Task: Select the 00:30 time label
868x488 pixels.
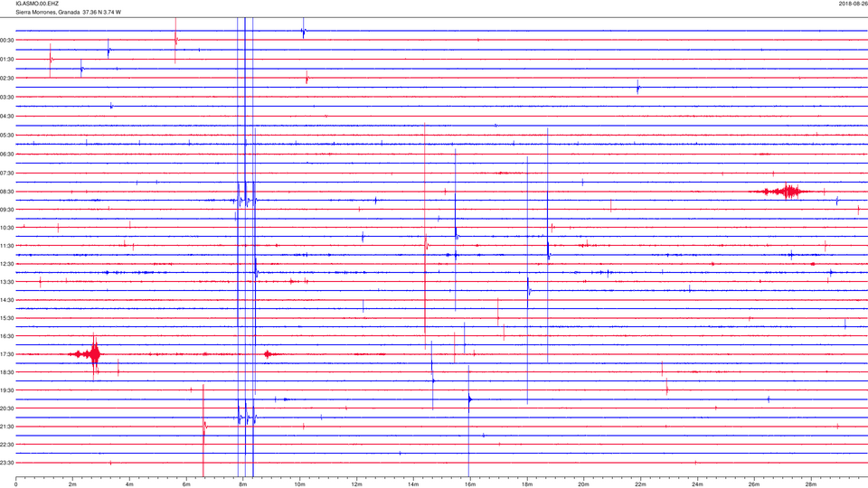Action: click(x=6, y=41)
